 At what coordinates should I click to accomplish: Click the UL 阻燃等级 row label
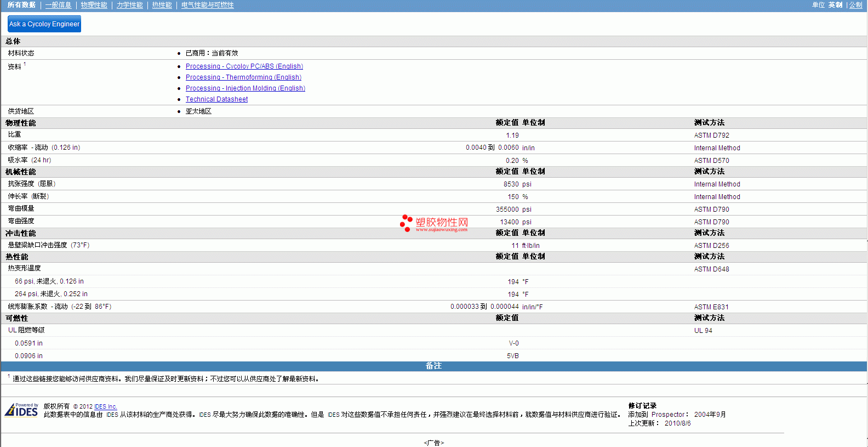[x=26, y=330]
